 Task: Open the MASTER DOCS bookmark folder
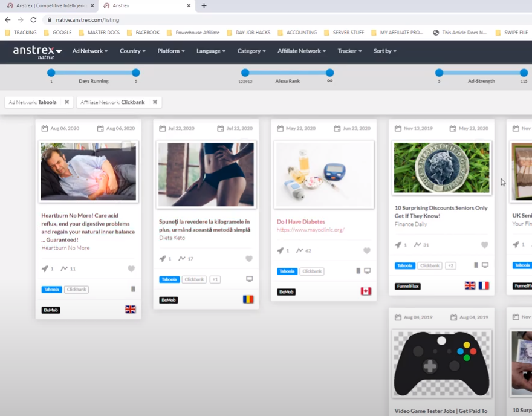[x=99, y=33]
